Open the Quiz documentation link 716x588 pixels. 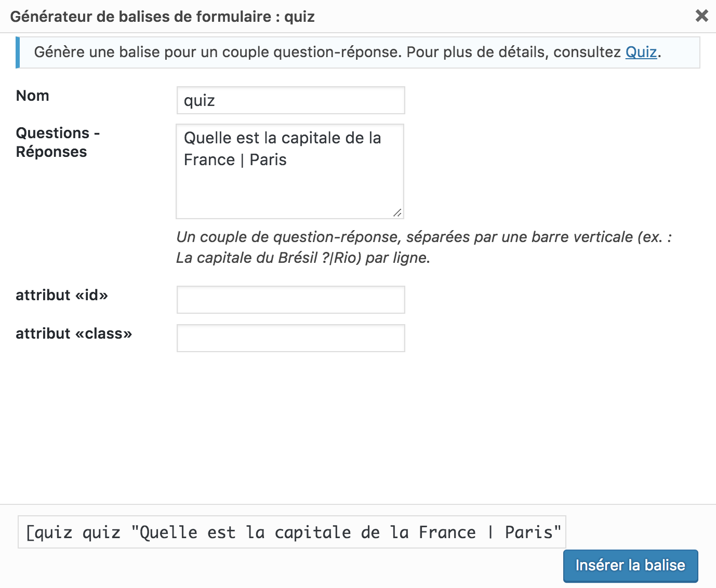pyautogui.click(x=641, y=52)
